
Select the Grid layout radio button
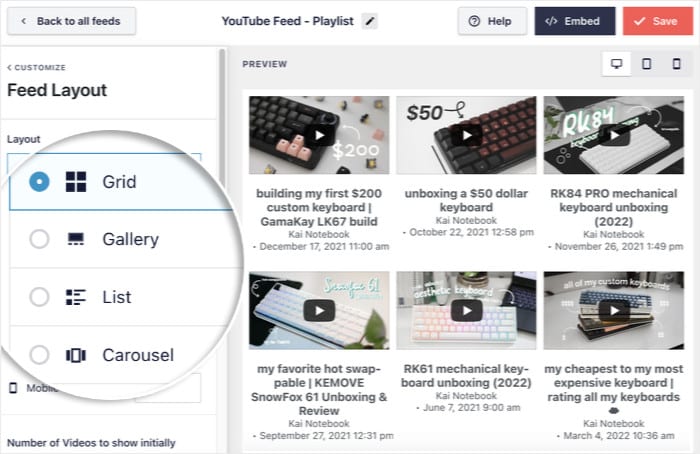click(x=39, y=182)
